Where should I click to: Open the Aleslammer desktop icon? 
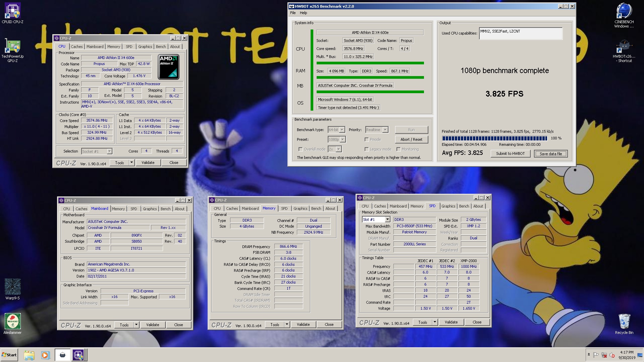click(12, 323)
